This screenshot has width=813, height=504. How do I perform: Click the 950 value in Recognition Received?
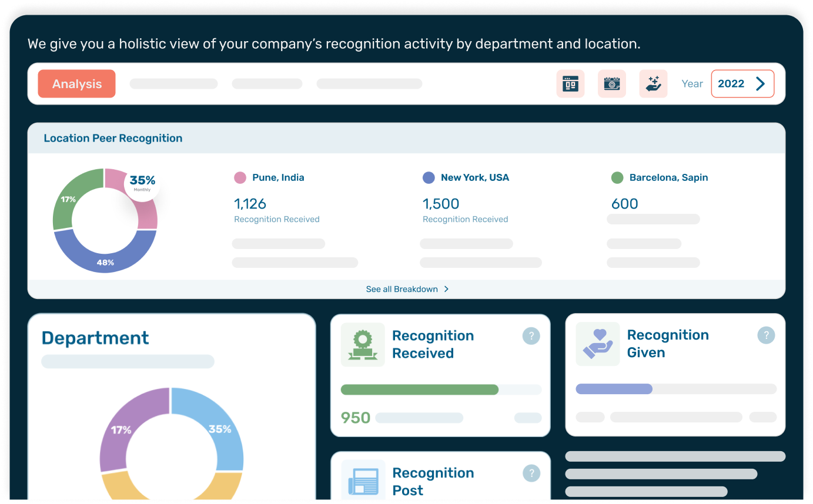[x=356, y=418]
